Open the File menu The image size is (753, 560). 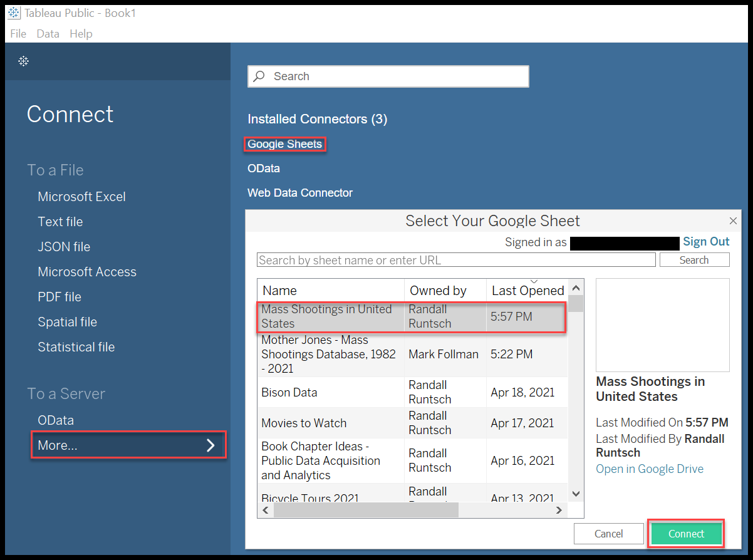pos(18,34)
